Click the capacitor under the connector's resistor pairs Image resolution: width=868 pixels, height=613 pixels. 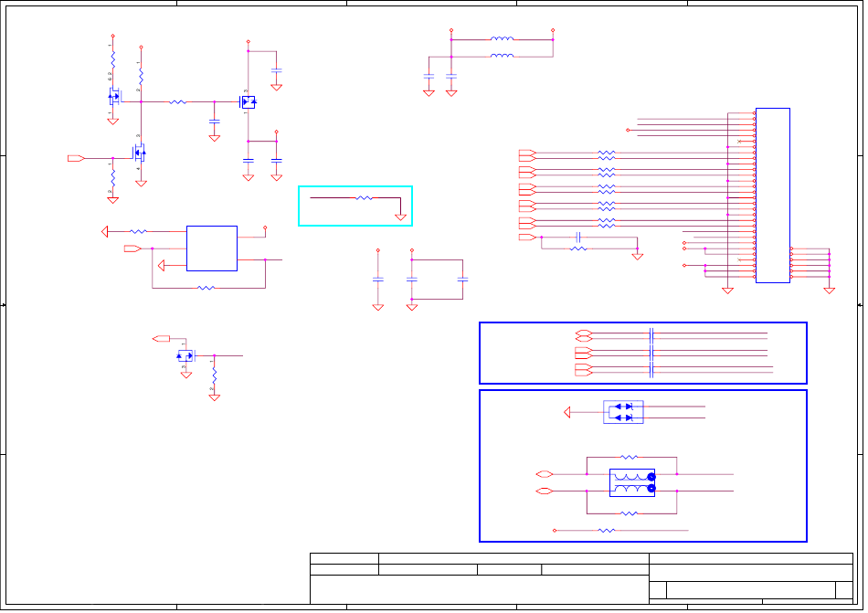click(578, 238)
